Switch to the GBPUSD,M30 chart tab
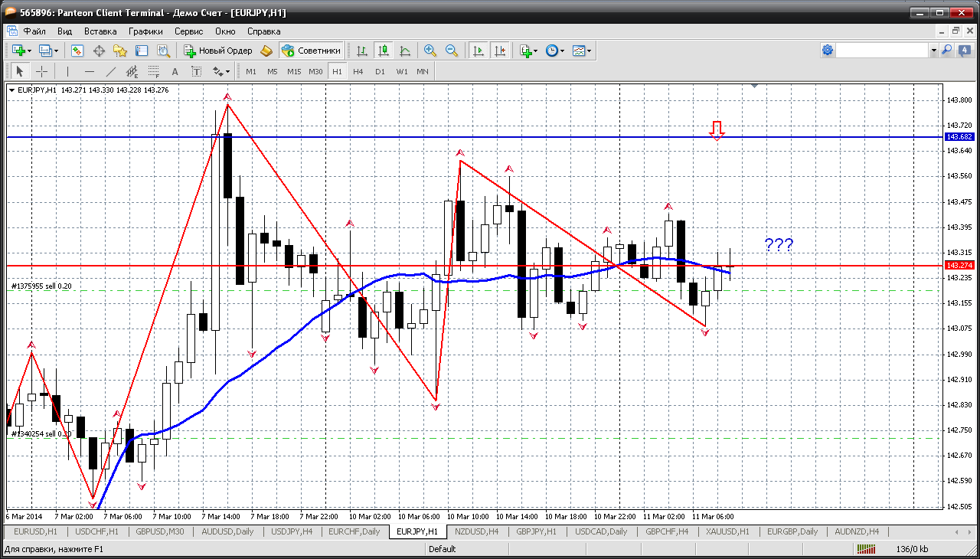The height and width of the screenshot is (559, 980). [160, 531]
